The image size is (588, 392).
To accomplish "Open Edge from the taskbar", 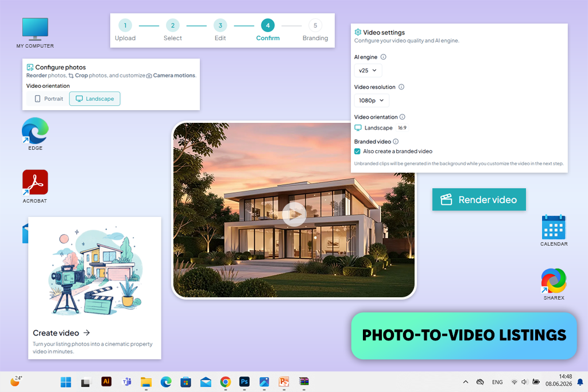I will 166,382.
